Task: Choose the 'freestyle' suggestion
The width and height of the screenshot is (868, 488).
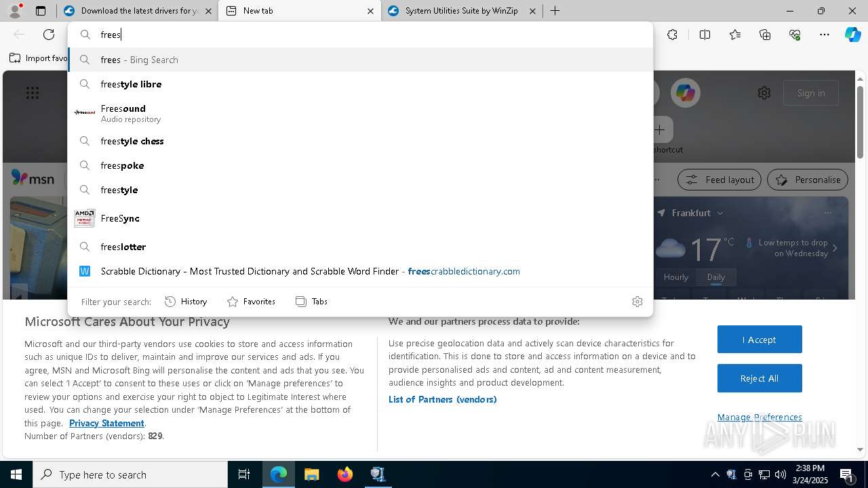Action: [360, 190]
